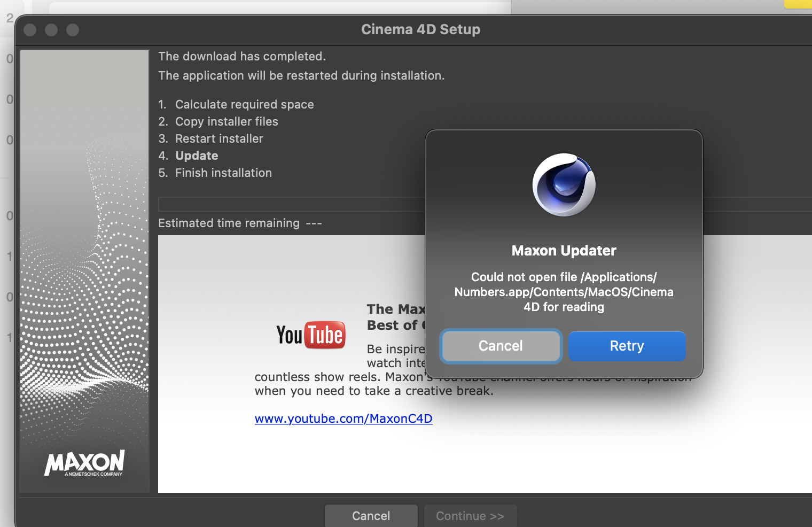Click the 'Cinema 4D Setup' window title
Viewport: 812px width, 527px height.
coord(420,29)
